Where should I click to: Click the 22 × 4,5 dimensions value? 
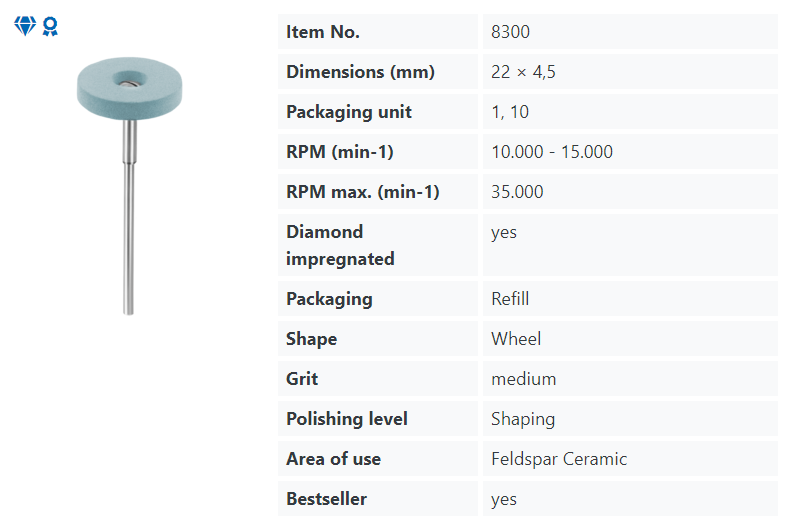pyautogui.click(x=523, y=72)
